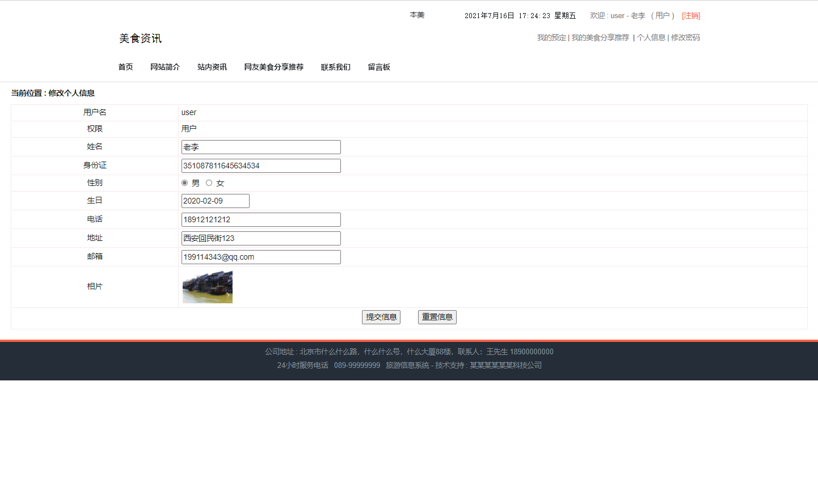Open the 首页 menu item
818x504 pixels.
point(125,67)
